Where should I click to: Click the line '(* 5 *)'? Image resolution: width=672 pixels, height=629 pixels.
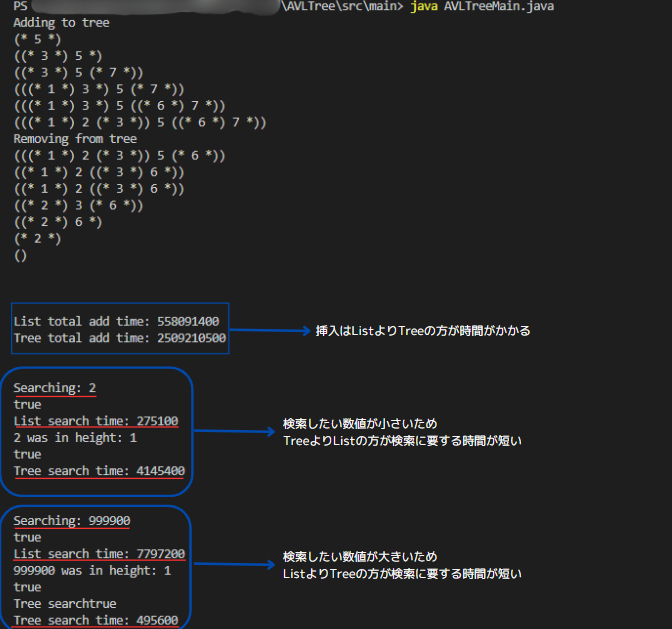coord(37,39)
